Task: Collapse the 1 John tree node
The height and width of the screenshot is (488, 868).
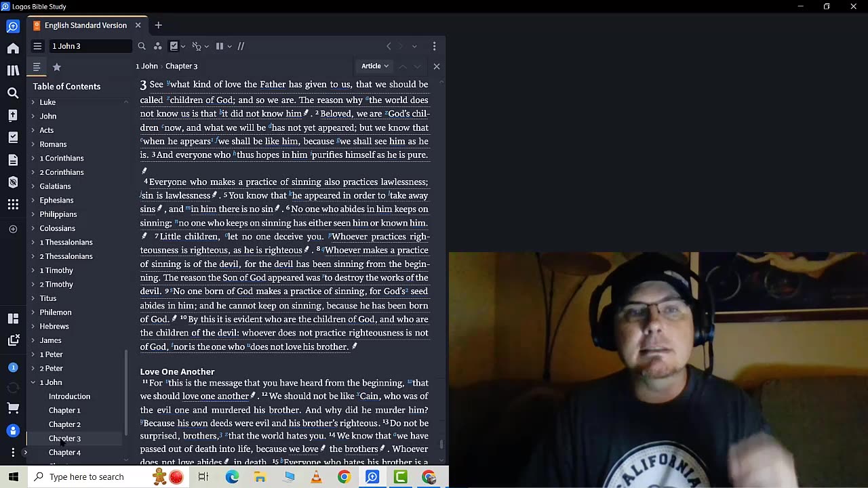Action: click(x=33, y=382)
